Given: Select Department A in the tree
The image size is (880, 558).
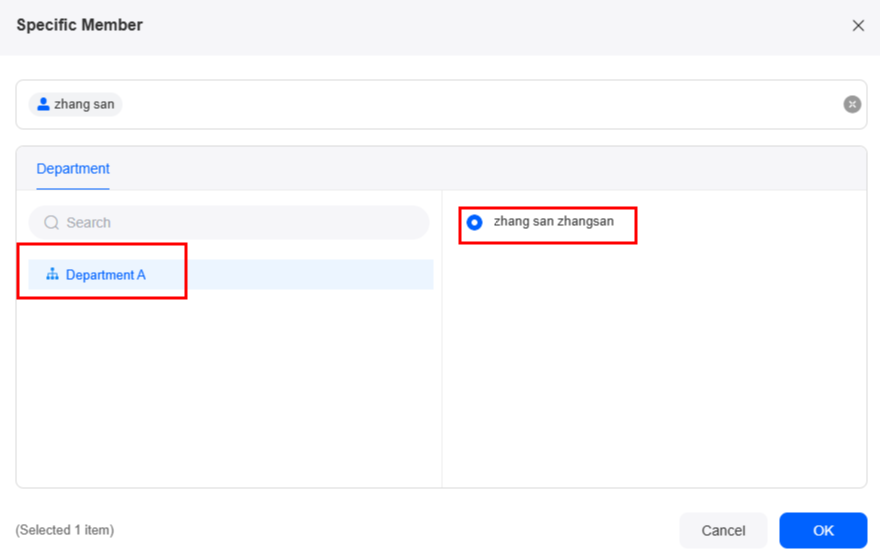Looking at the screenshot, I should click(x=106, y=275).
